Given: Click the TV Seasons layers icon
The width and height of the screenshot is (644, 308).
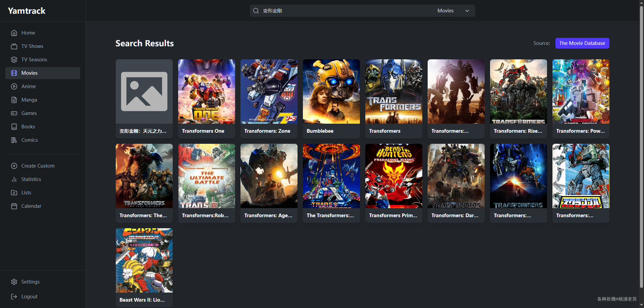Looking at the screenshot, I should (14, 60).
